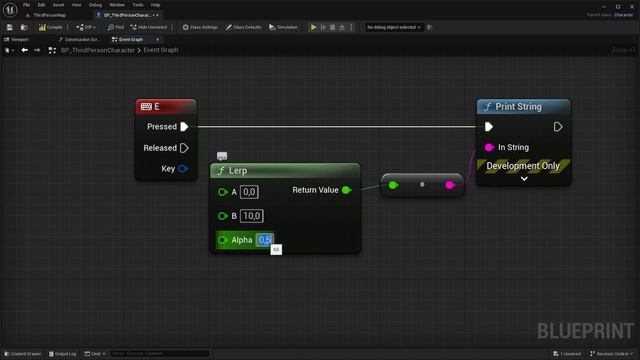Open the File menu
This screenshot has width=640, height=360.
coord(27,5)
